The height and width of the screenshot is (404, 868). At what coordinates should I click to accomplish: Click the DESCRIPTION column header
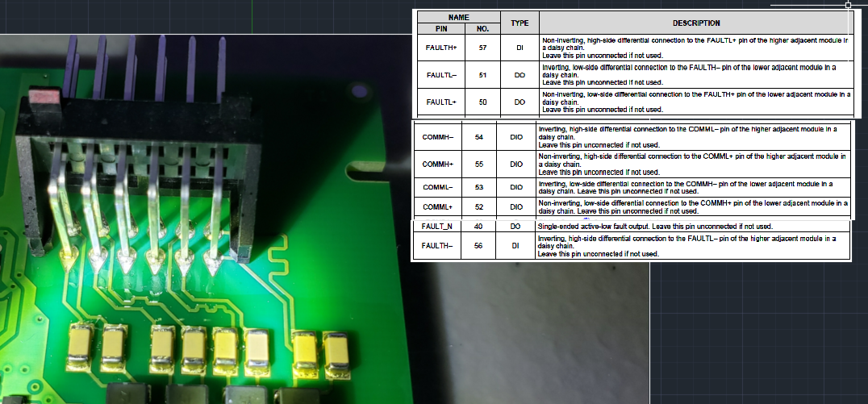click(x=695, y=23)
